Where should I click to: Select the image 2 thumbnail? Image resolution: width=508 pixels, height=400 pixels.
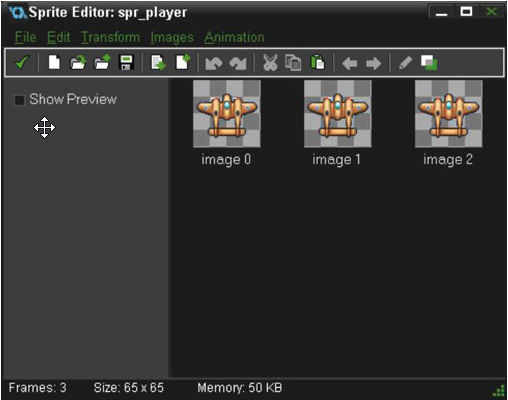tap(448, 114)
